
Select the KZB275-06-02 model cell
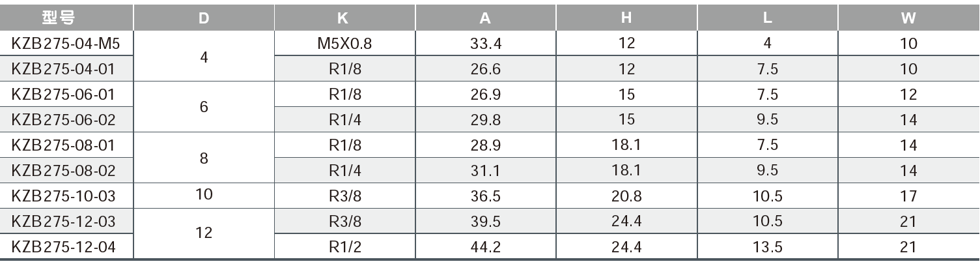pyautogui.click(x=63, y=120)
